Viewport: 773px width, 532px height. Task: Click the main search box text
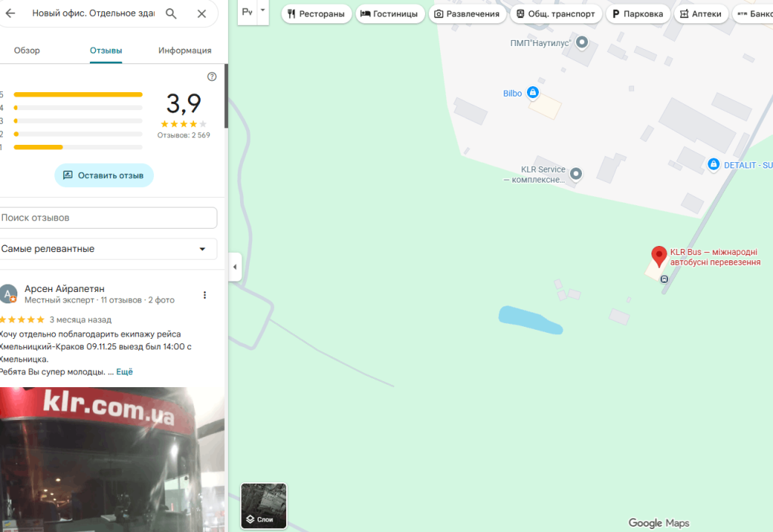point(94,14)
